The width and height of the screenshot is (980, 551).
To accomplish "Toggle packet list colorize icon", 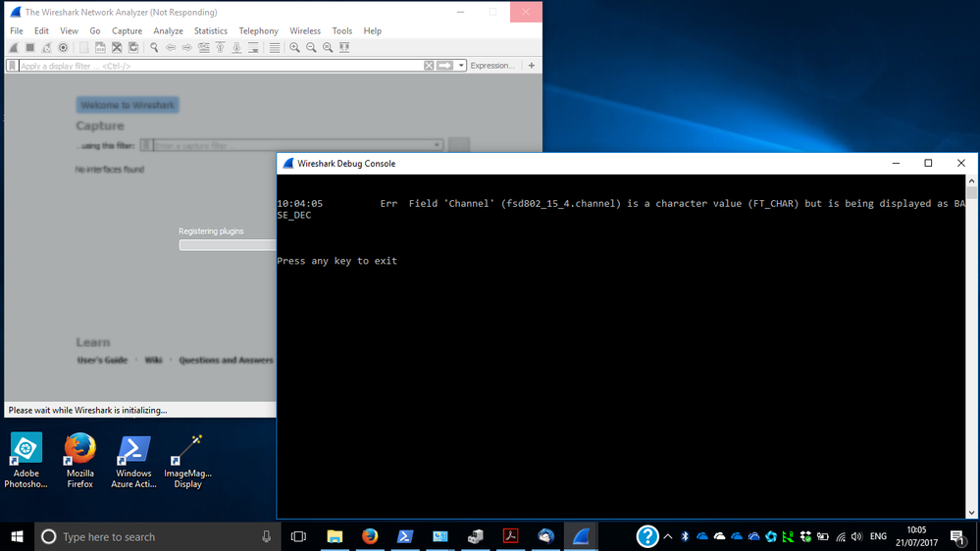I will tap(275, 47).
